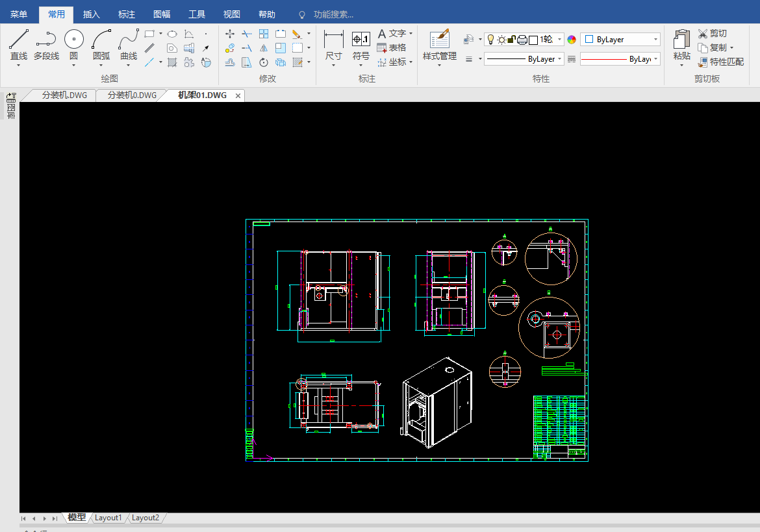760x532 pixels.
Task: Click the 表格 table button
Action: click(x=392, y=47)
